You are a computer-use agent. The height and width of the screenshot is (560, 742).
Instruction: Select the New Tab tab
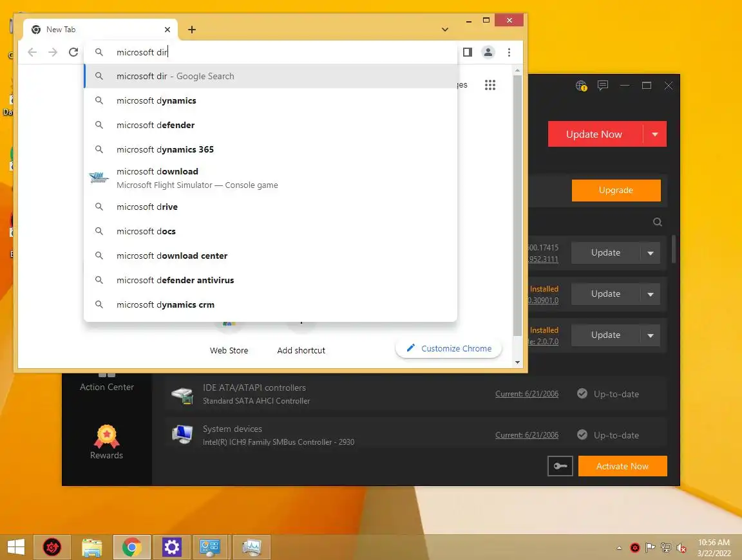(x=100, y=30)
